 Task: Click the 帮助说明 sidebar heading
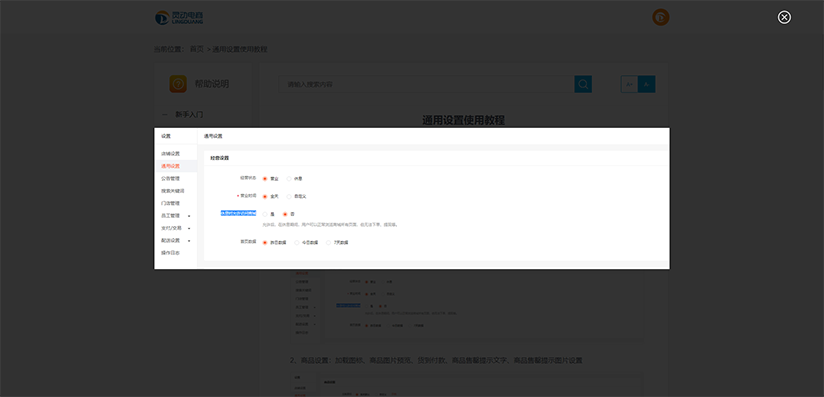coord(212,84)
